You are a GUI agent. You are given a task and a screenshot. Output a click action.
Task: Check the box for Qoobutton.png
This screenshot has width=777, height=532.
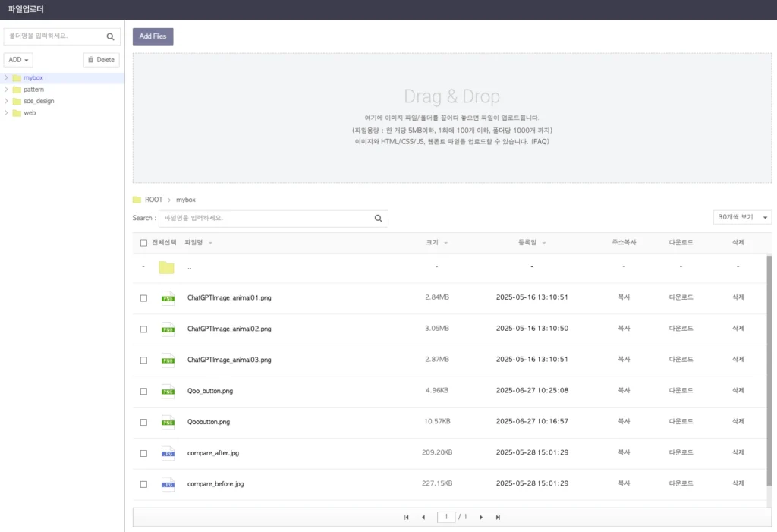tap(143, 423)
